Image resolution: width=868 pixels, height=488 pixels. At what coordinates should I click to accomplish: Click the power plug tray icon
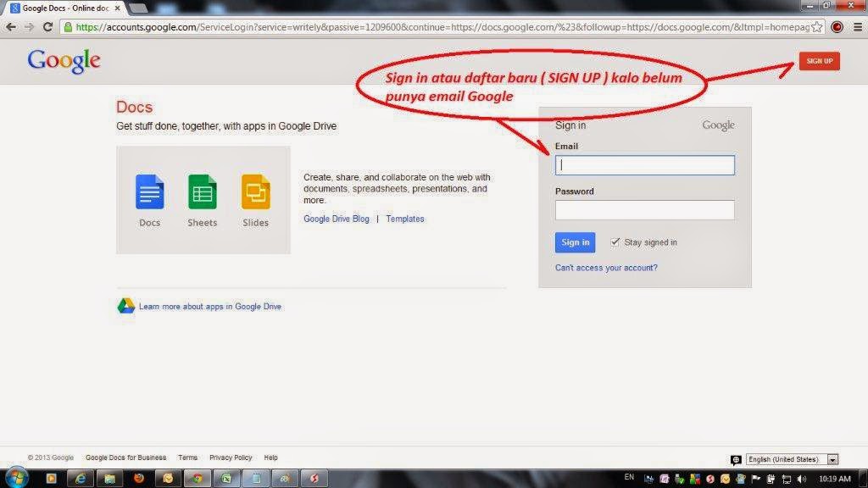pyautogui.click(x=771, y=479)
